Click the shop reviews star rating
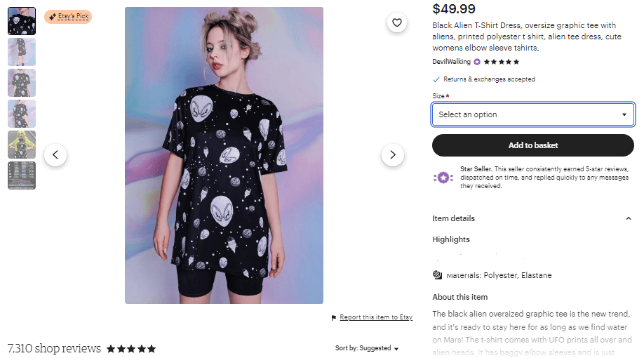This screenshot has height=358, width=644. 131,349
